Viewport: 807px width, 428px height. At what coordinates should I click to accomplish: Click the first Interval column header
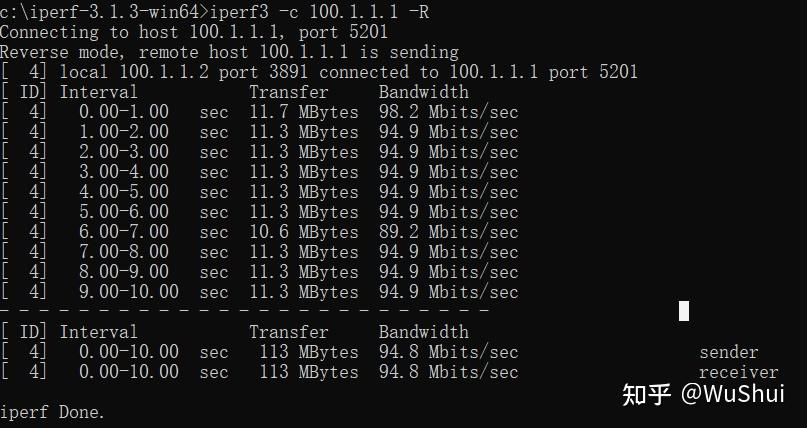click(99, 92)
